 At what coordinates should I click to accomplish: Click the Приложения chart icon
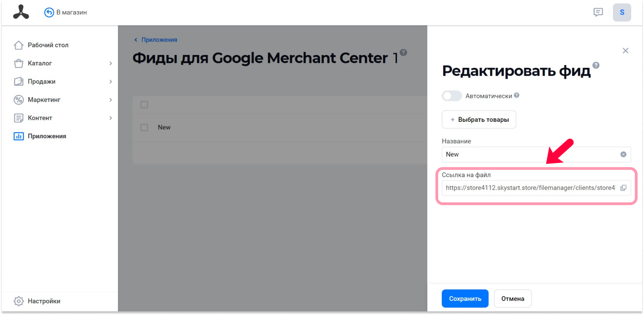coord(19,136)
